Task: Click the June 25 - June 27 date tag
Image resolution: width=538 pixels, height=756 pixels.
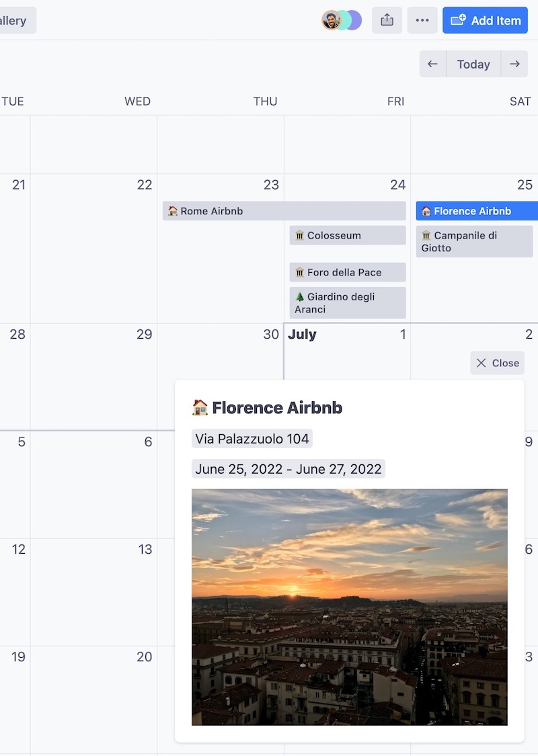Action: click(x=288, y=468)
